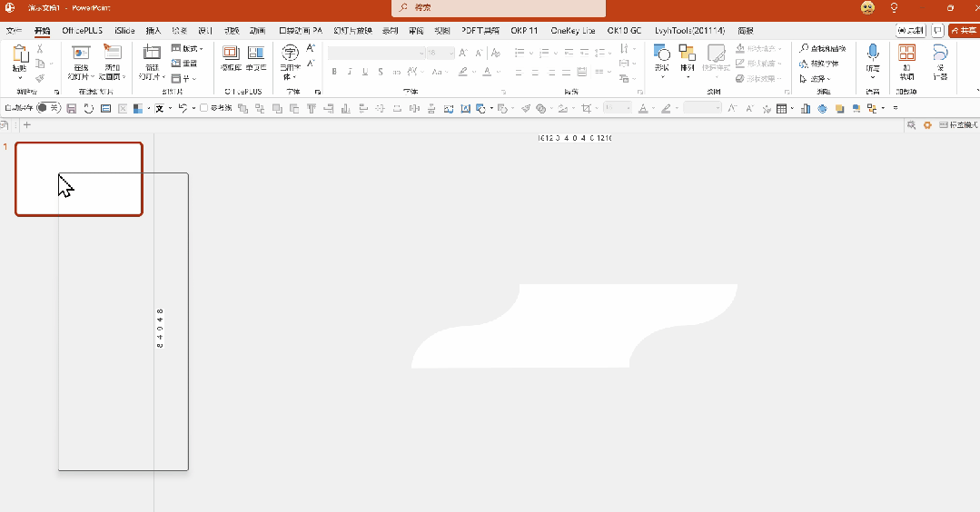Toggle Italic formatting

(350, 72)
